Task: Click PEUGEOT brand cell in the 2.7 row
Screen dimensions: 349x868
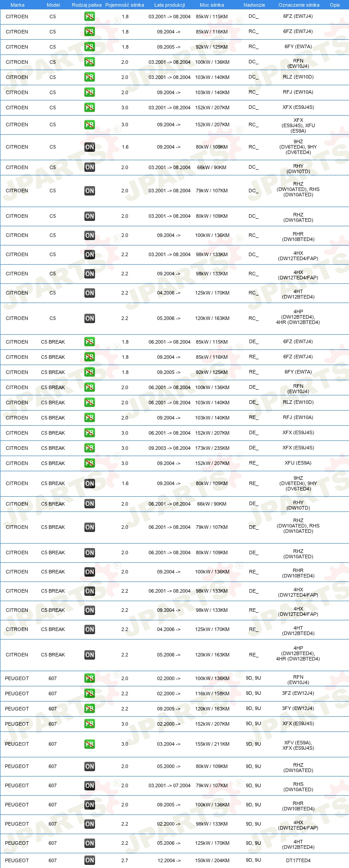Action: (x=17, y=860)
